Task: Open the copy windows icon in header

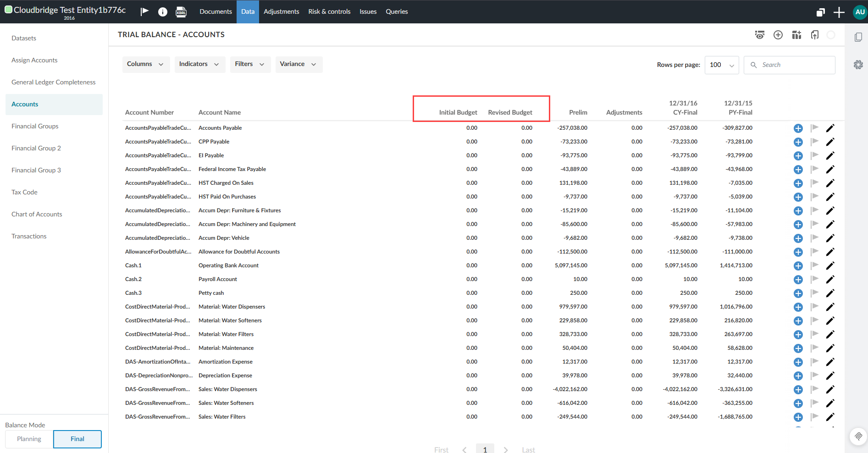Action: coord(821,12)
